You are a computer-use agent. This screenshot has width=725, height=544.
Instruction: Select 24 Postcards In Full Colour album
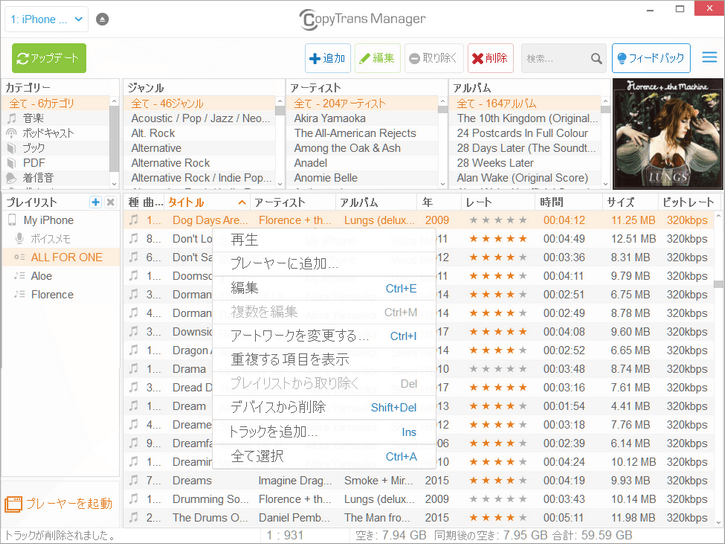click(x=526, y=133)
